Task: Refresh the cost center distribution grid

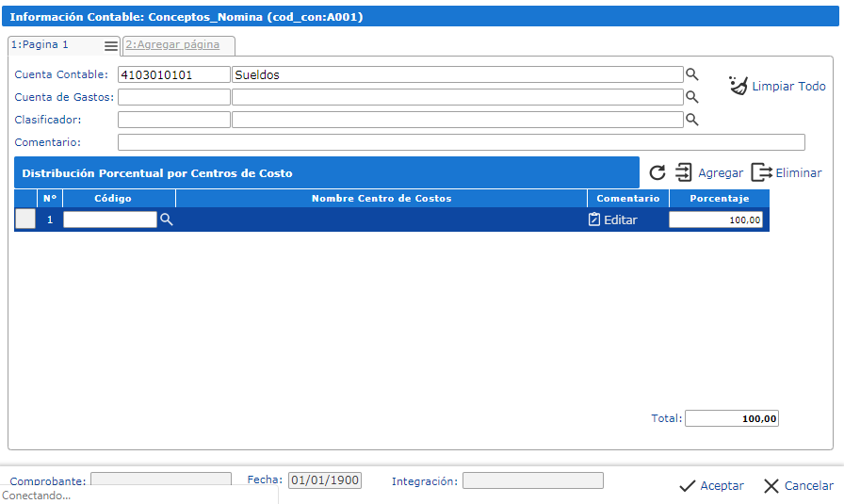Action: coord(657,172)
